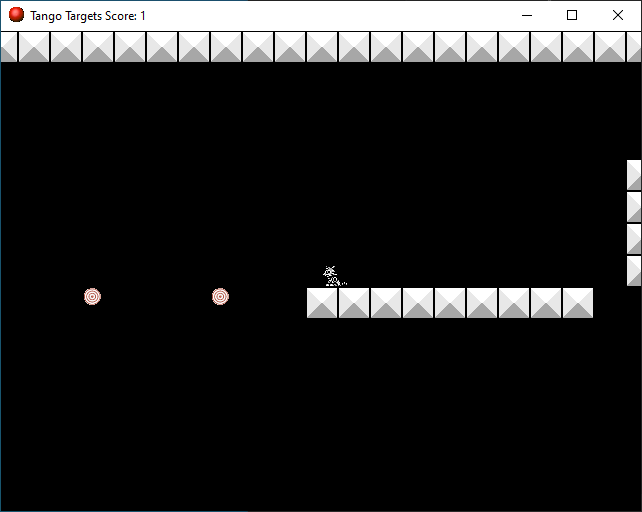The width and height of the screenshot is (642, 512).
Task: Click the white character sprite on platform
Action: (335, 276)
